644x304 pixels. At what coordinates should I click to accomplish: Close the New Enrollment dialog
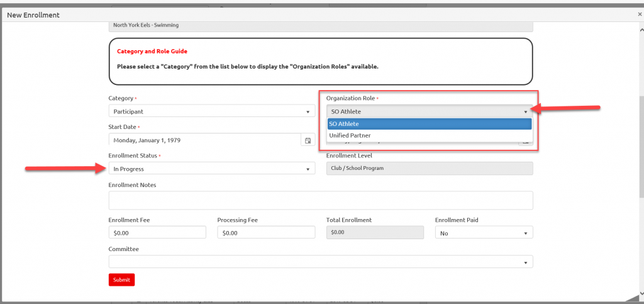(x=640, y=14)
